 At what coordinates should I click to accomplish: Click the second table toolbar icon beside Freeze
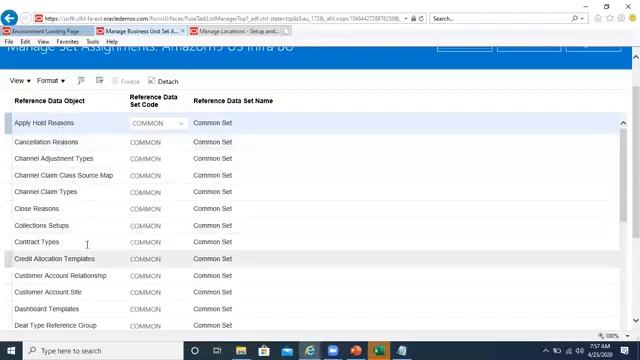(x=100, y=81)
